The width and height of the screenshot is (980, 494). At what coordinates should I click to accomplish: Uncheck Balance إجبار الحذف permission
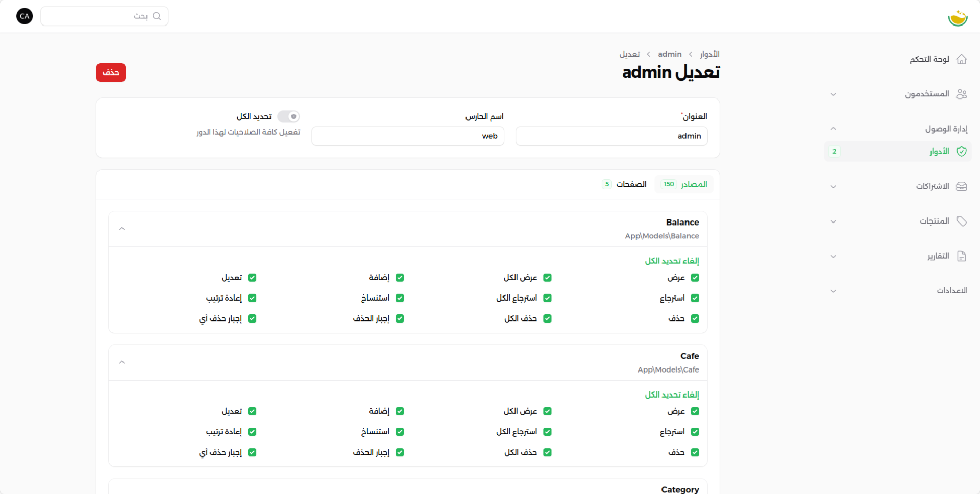(x=400, y=318)
